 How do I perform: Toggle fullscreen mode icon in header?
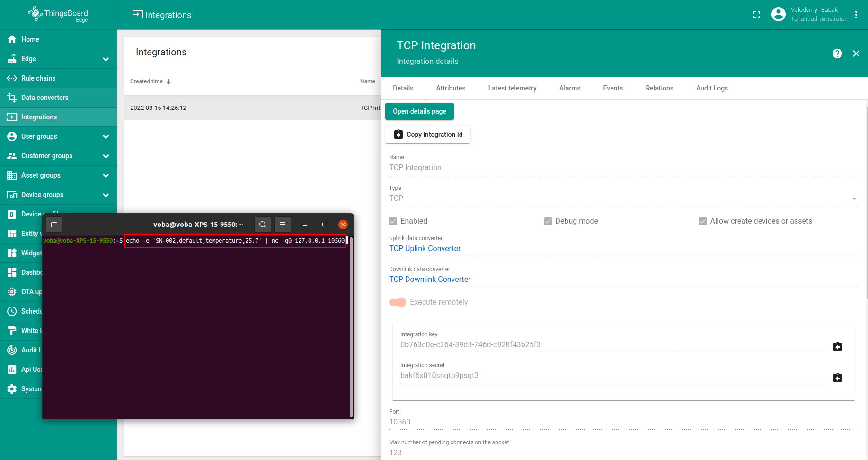pyautogui.click(x=757, y=15)
